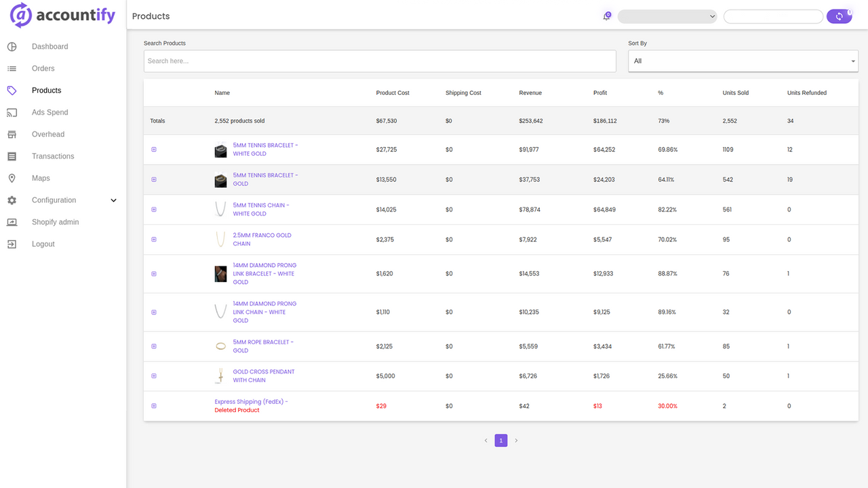Image resolution: width=868 pixels, height=488 pixels.
Task: Click the 5MM Tennis Bracelet White Gold thumbnail
Action: (x=220, y=150)
